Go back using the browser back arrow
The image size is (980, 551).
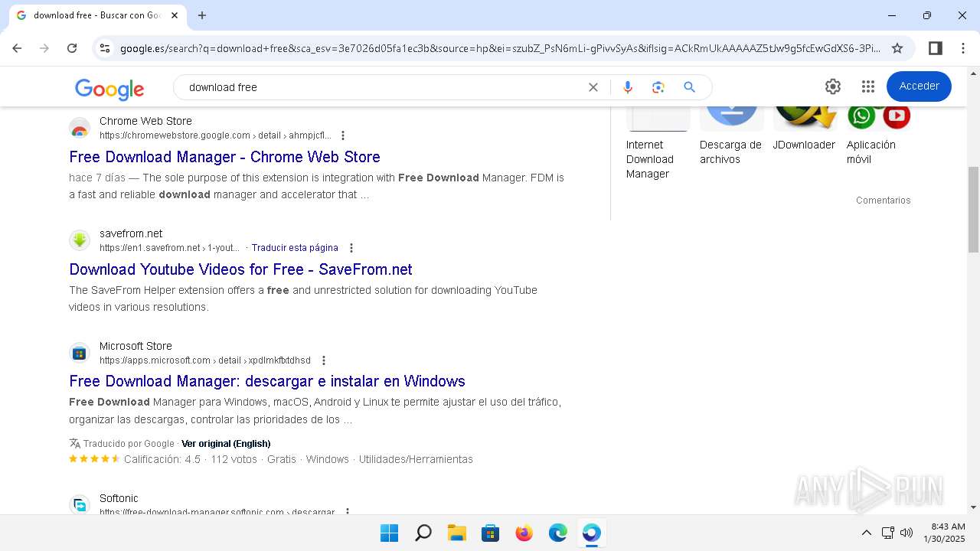[17, 48]
